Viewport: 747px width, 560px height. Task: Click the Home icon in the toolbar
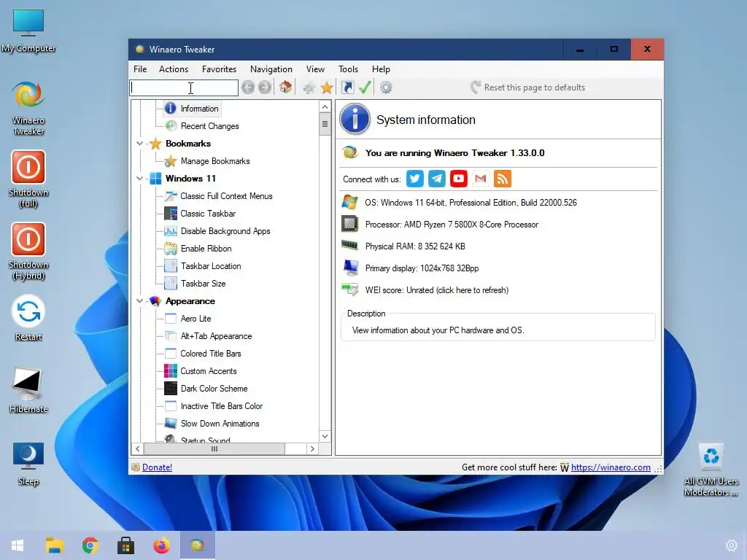tap(285, 87)
